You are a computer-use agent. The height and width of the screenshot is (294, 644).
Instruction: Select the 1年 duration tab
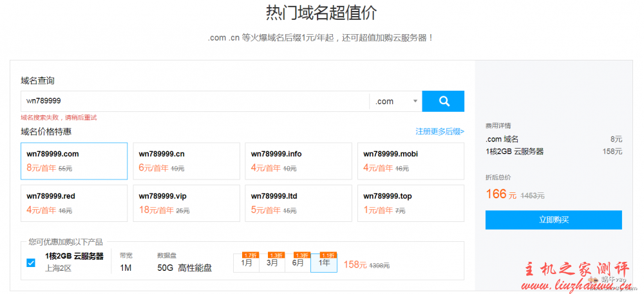tap(323, 263)
